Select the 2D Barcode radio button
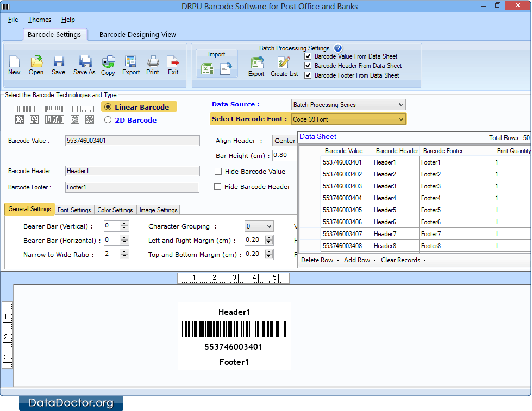The height and width of the screenshot is (411, 532). point(108,121)
